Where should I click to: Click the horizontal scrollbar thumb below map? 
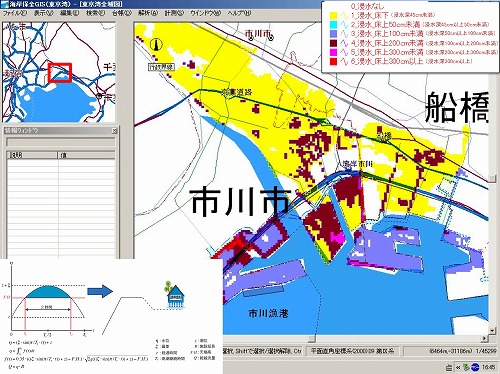(311, 339)
